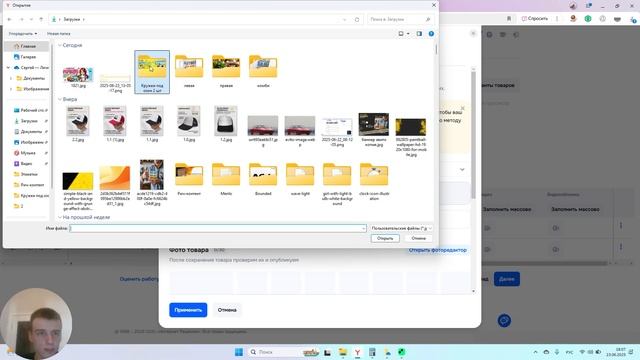The height and width of the screenshot is (360, 640).
Task: Open the file name history dropdown
Action: pyautogui.click(x=364, y=228)
